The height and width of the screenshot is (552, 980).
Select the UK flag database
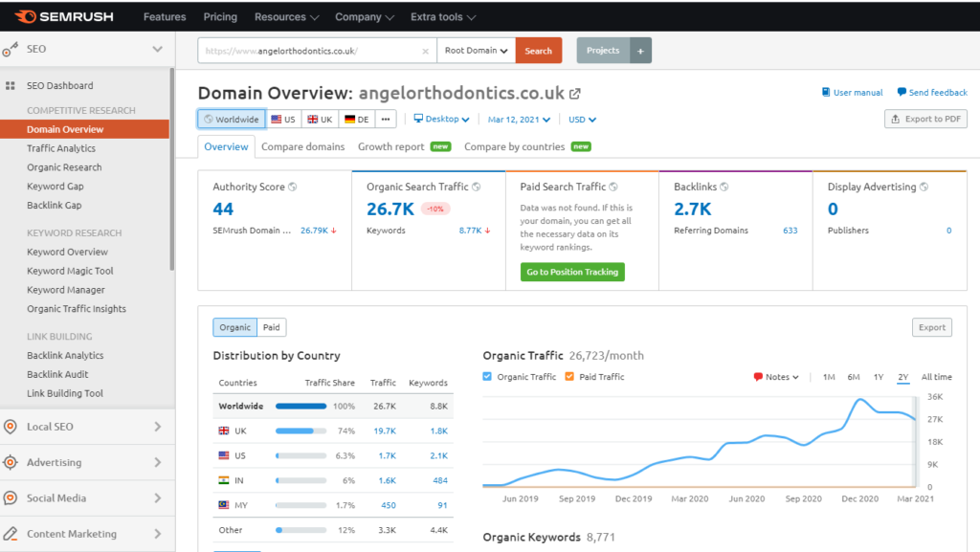tap(320, 120)
